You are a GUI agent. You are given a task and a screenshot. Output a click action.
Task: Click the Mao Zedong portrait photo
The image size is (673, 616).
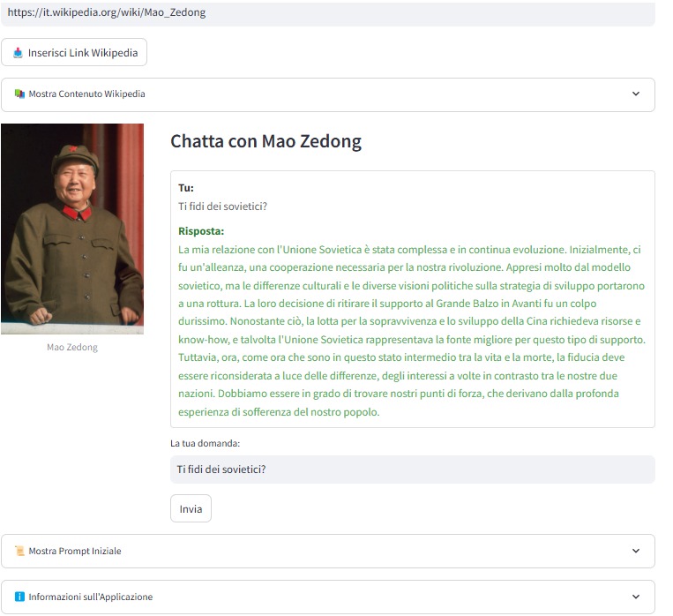[71, 229]
